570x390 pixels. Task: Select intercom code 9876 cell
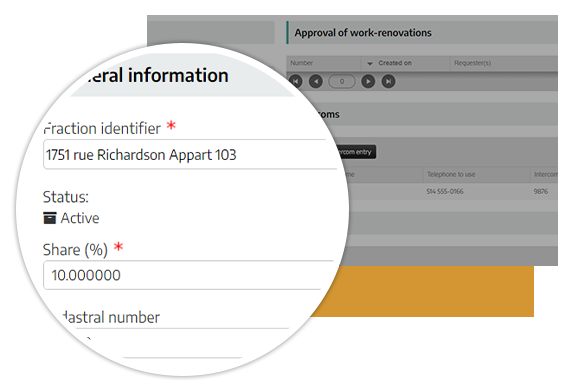pos(541,191)
